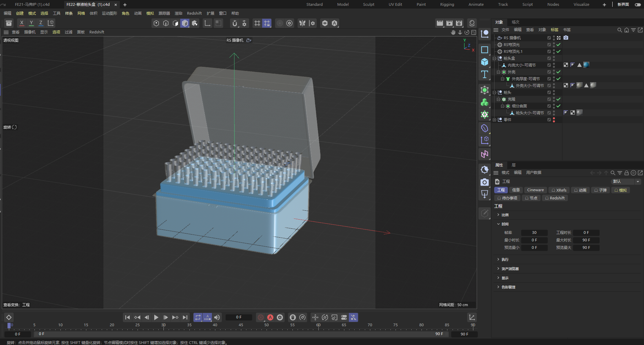Collapse the 枪头 tree node

(495, 92)
